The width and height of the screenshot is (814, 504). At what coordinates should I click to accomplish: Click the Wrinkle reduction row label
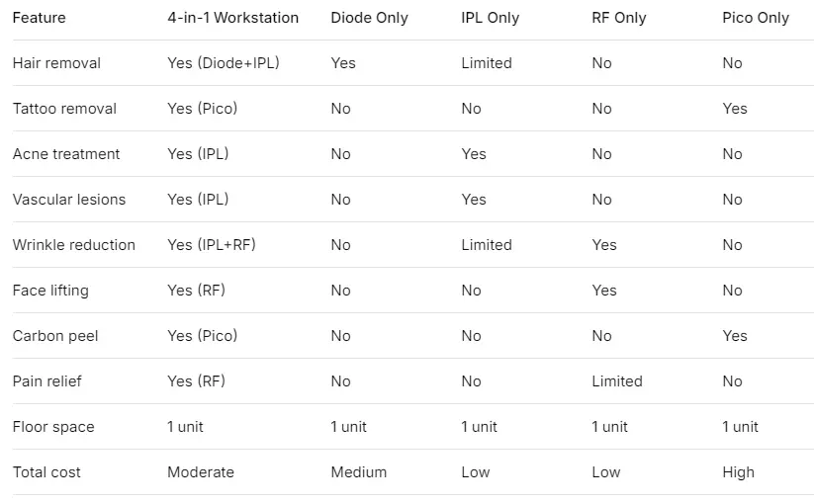tap(74, 245)
